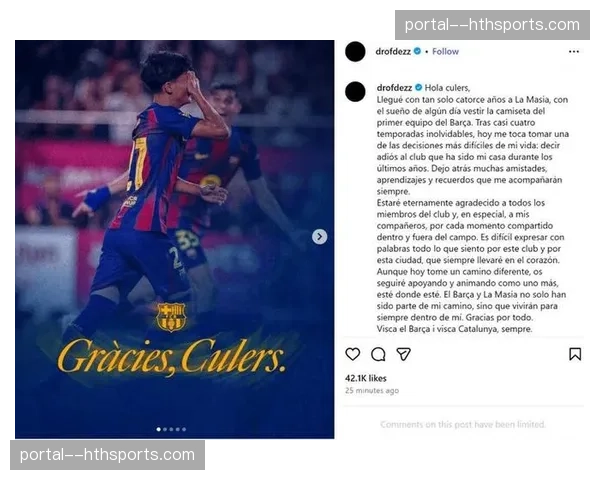Image resolution: width=600 pixels, height=480 pixels.
Task: Advance to the next carousel photo
Action: point(320,237)
